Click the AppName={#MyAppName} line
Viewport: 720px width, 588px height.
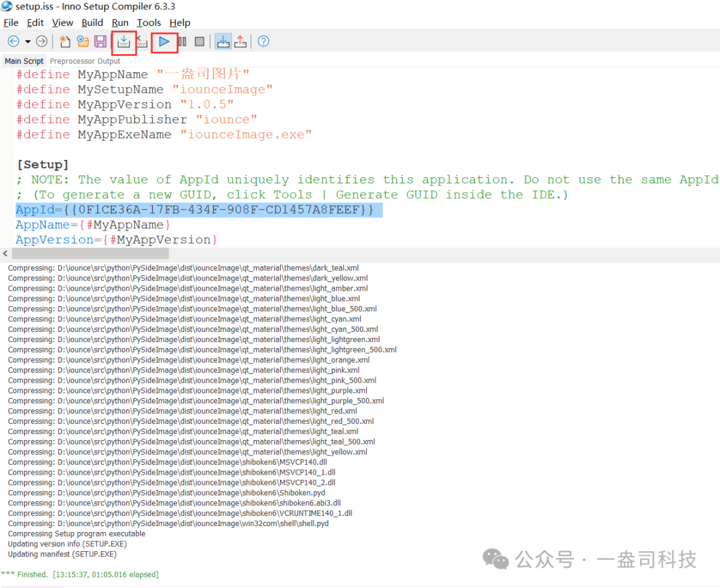pyautogui.click(x=93, y=225)
